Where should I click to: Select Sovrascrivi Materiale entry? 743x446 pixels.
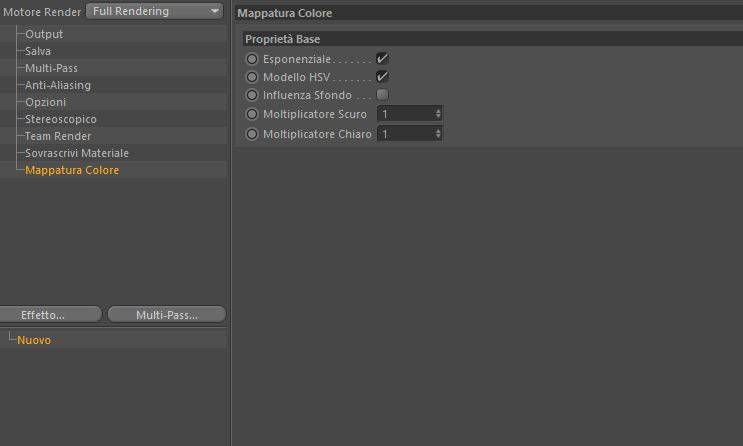[77, 154]
